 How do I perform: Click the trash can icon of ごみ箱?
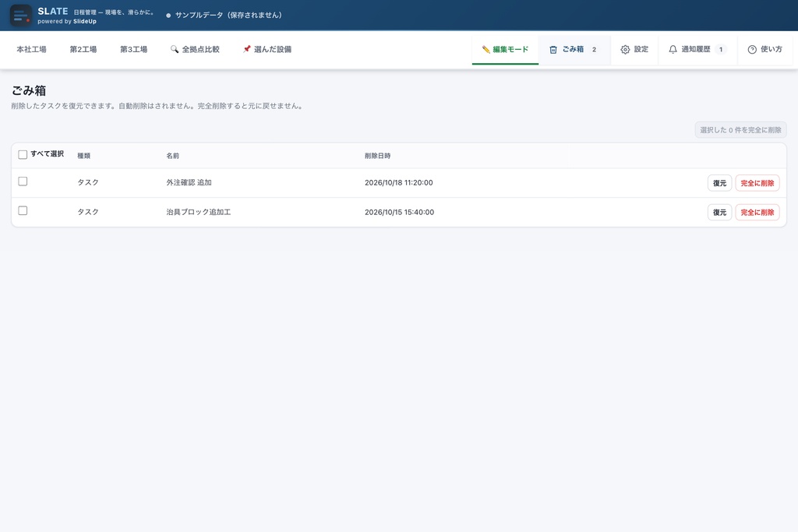553,49
